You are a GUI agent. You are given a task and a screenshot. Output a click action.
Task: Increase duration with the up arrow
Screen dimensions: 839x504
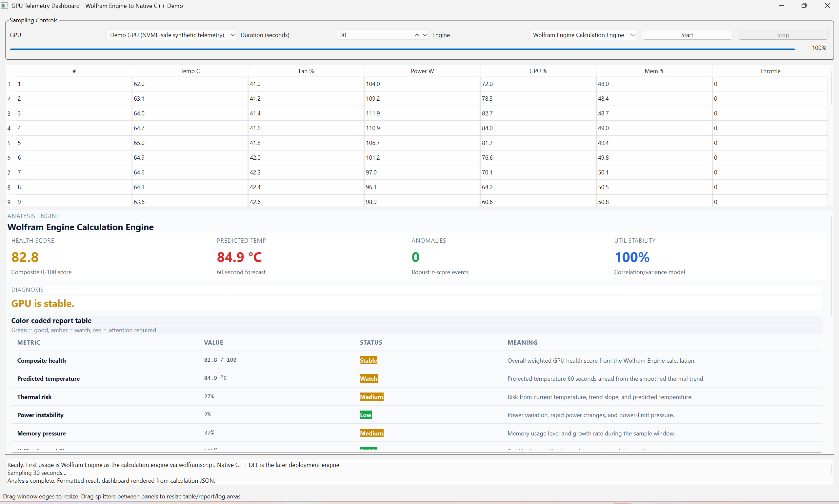417,35
